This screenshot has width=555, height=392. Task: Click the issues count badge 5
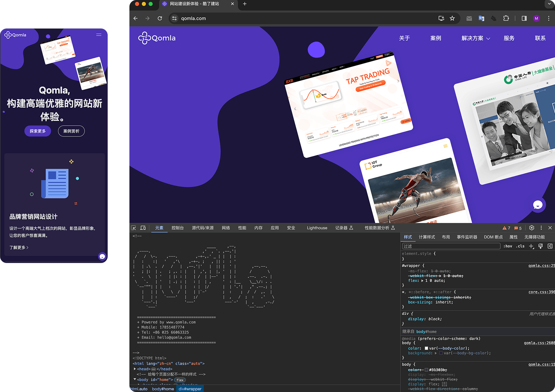pos(518,228)
